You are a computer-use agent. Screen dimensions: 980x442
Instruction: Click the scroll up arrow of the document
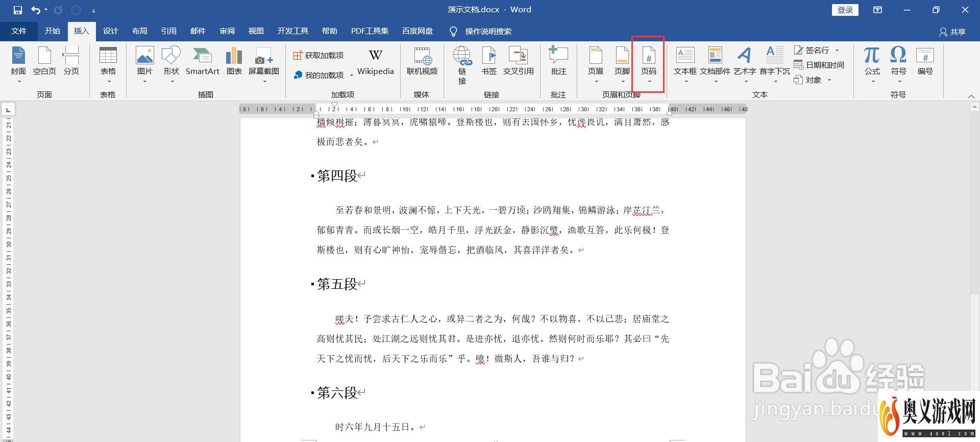coord(974,107)
